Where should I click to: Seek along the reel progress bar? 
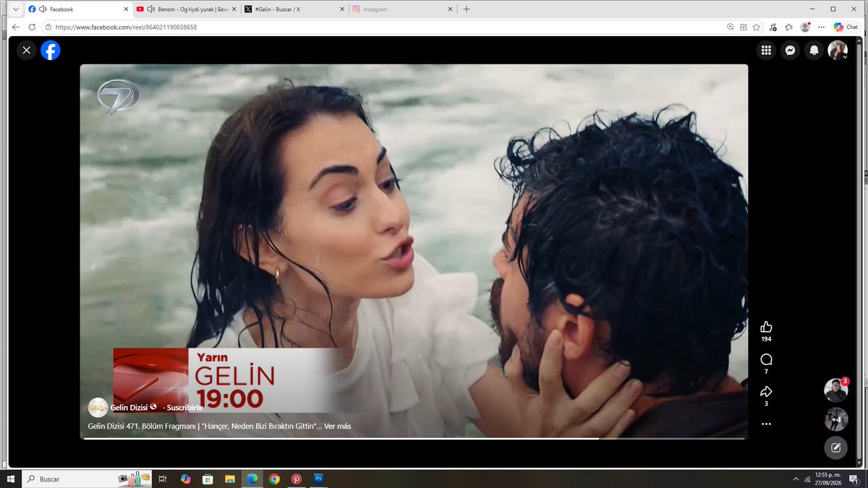click(x=414, y=438)
